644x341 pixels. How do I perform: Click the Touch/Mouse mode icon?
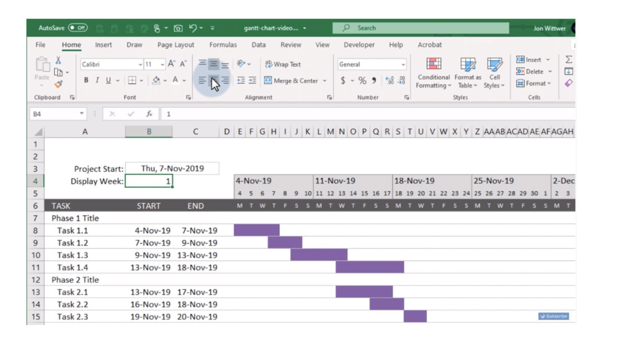click(157, 28)
